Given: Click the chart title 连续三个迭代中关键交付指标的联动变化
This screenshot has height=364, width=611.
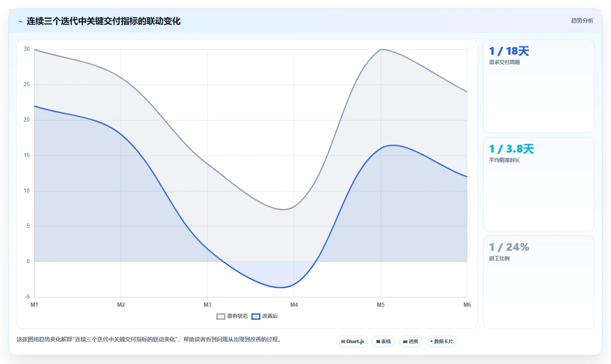Looking at the screenshot, I should coord(103,21).
